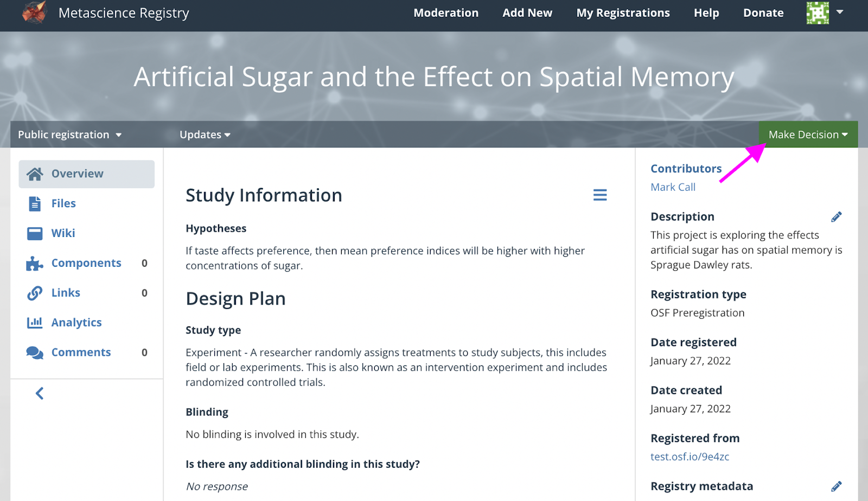Edit Registry metadata with pencil icon
The width and height of the screenshot is (868, 501).
[x=837, y=486]
